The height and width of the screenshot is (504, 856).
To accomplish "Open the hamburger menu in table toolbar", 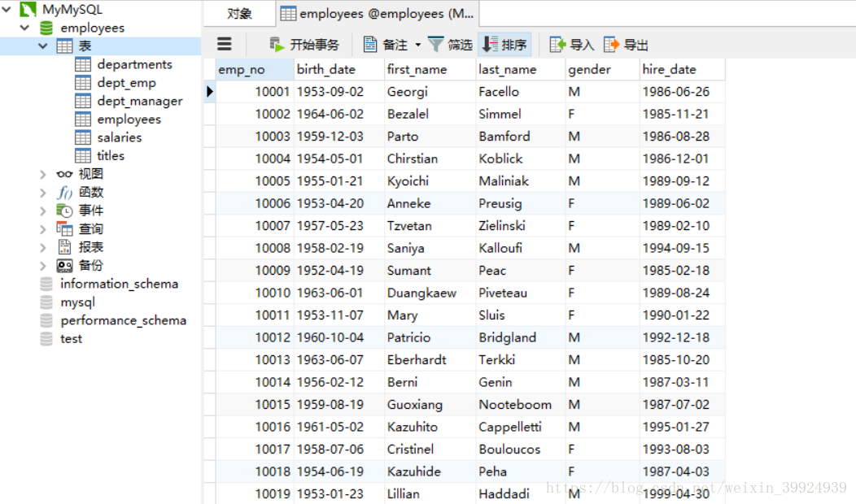I will pos(225,44).
